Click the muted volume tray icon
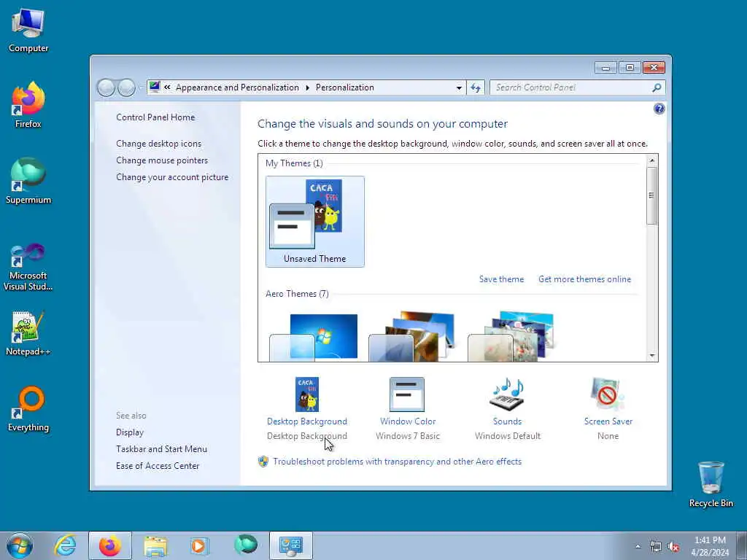The height and width of the screenshot is (560, 747). pos(673,547)
